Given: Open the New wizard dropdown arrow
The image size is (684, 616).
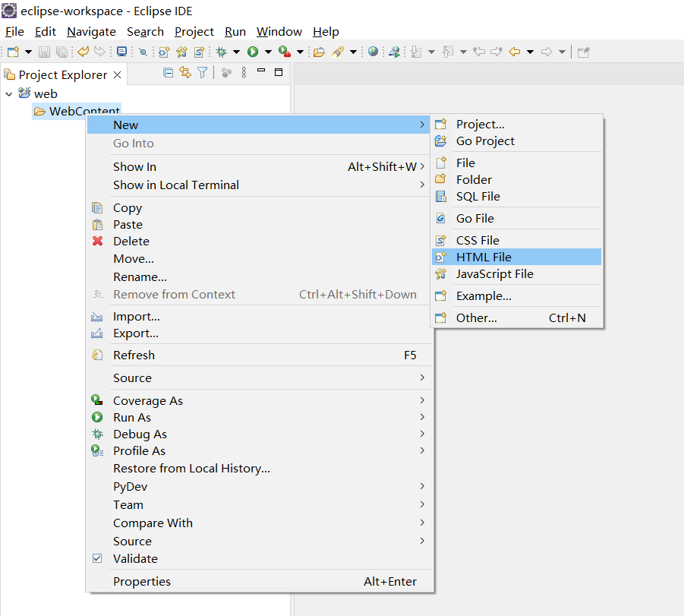Looking at the screenshot, I should point(28,52).
